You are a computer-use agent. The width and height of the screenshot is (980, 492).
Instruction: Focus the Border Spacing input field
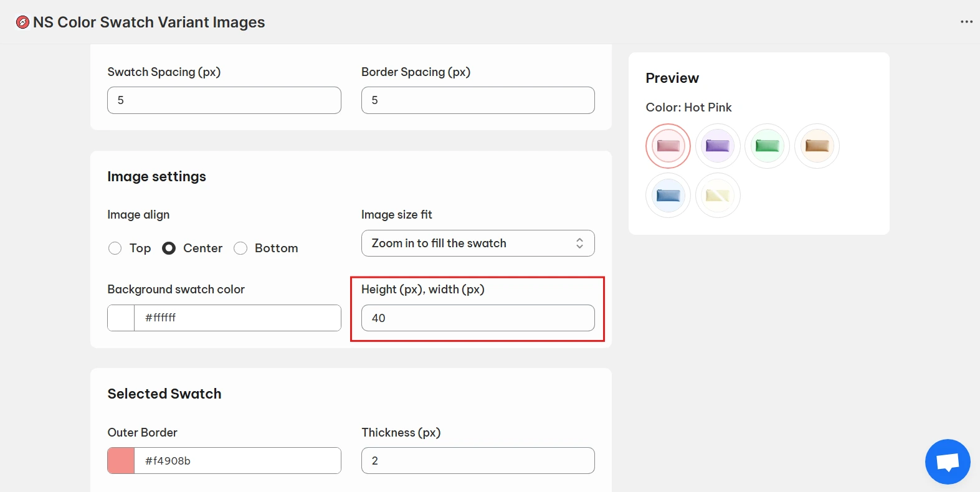coord(478,100)
